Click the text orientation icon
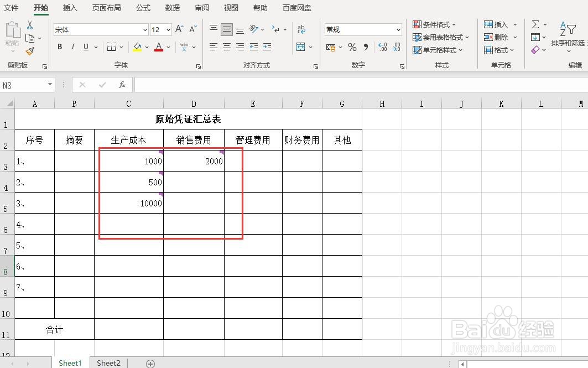The image size is (588, 368). [254, 29]
